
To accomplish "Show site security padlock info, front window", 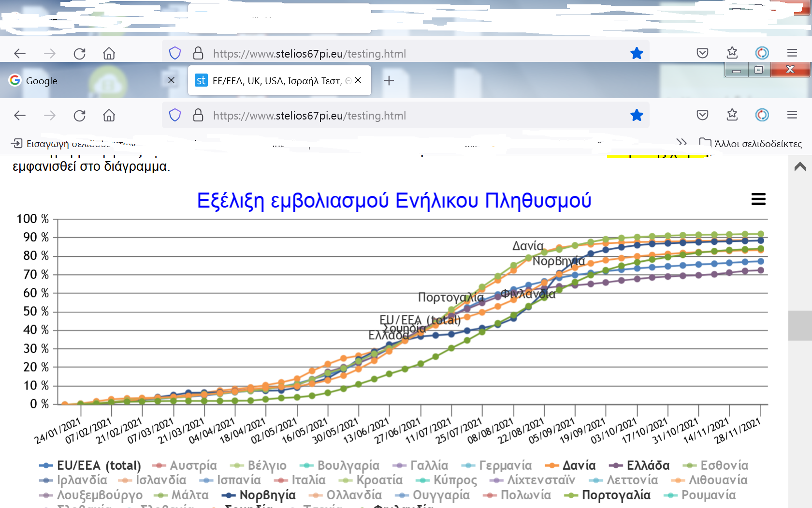I will click(x=198, y=115).
